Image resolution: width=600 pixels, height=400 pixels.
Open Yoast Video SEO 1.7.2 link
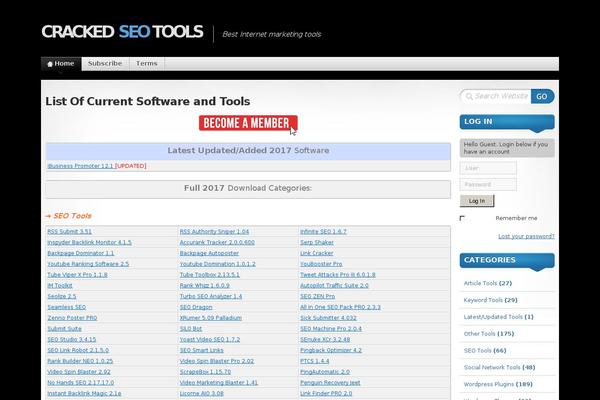pos(210,340)
